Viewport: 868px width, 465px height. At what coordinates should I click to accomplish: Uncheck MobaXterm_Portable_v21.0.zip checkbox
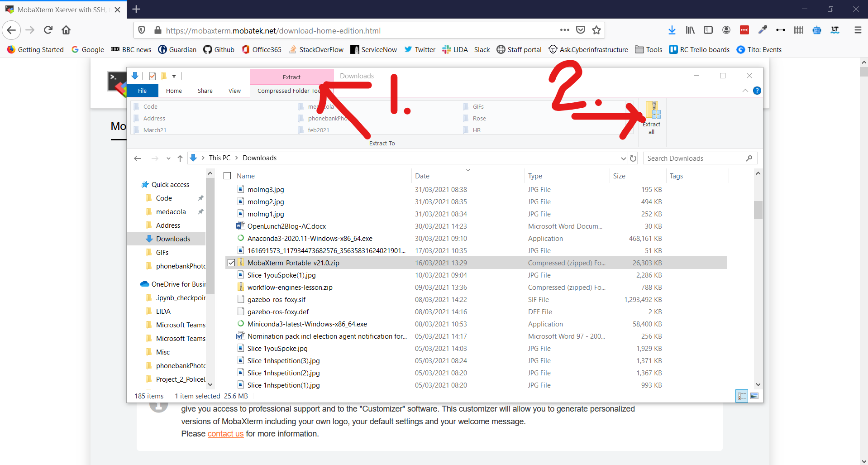click(x=231, y=263)
